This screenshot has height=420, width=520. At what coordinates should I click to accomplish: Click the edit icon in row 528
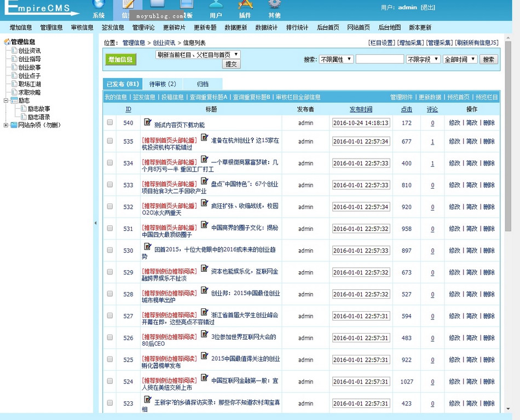(x=204, y=290)
